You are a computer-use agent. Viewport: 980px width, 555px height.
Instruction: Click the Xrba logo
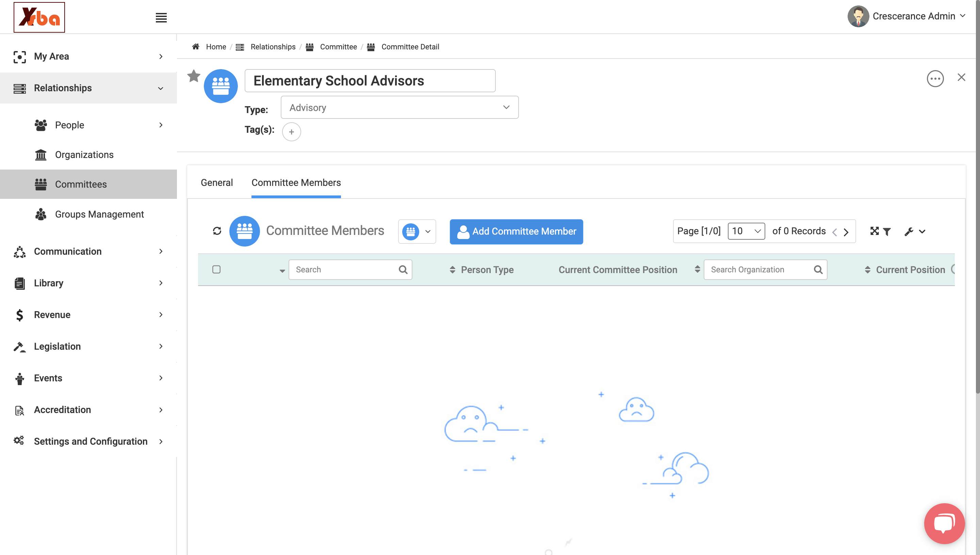click(x=39, y=17)
